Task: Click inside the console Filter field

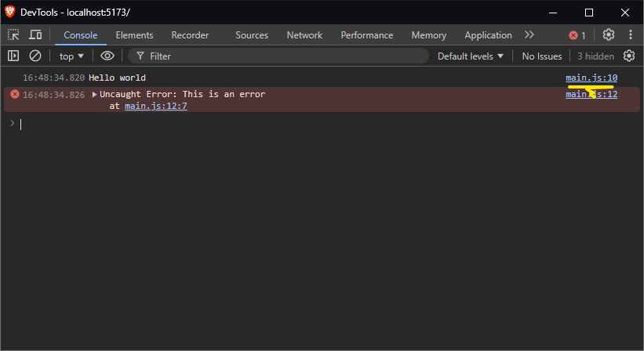Action: 282,56
